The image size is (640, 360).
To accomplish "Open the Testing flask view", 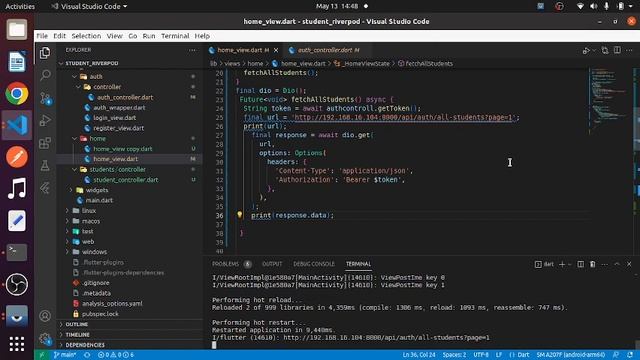I will coord(45,165).
